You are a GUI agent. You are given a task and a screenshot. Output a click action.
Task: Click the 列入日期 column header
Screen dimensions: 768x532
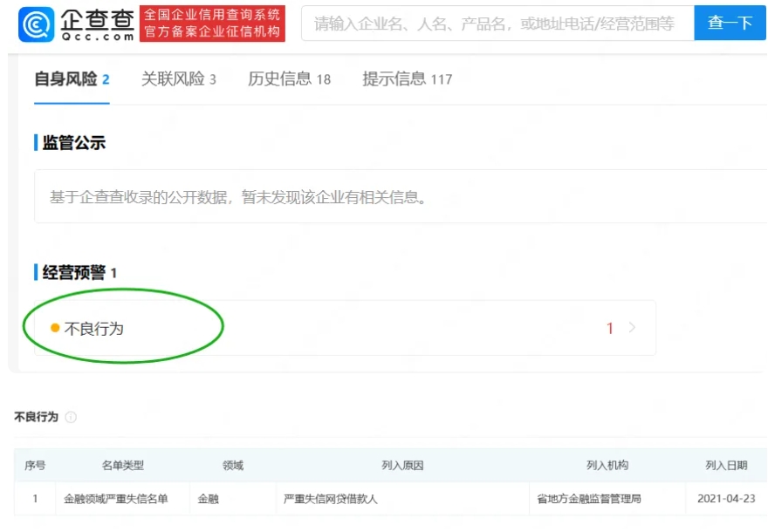click(726, 466)
